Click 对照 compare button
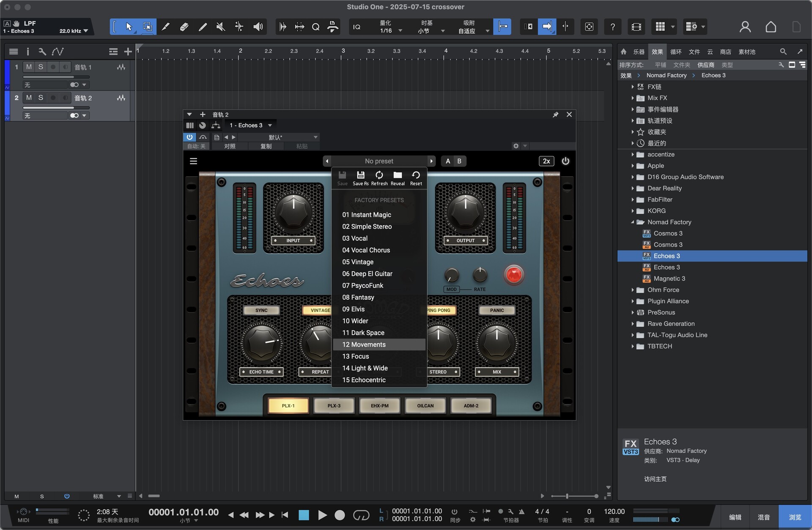 (x=230, y=146)
